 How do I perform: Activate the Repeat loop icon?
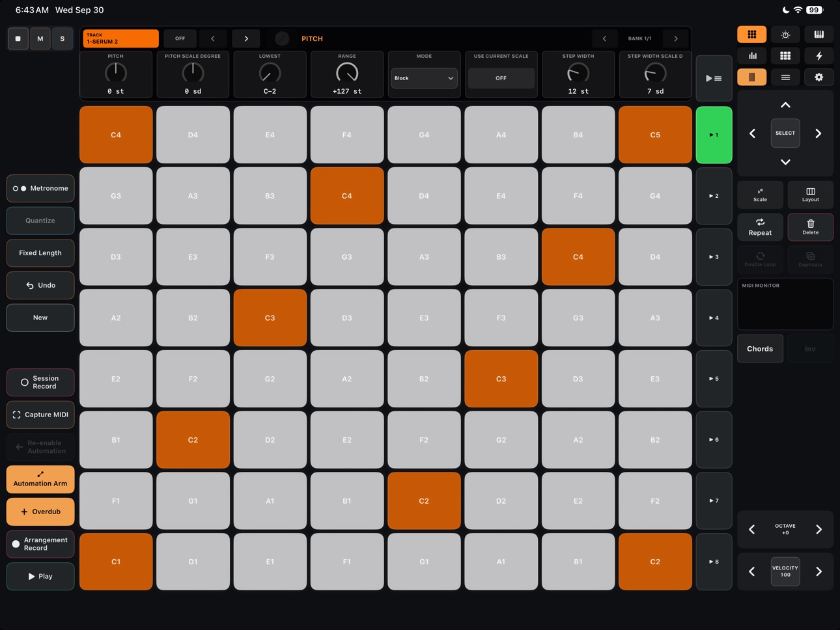click(x=760, y=227)
